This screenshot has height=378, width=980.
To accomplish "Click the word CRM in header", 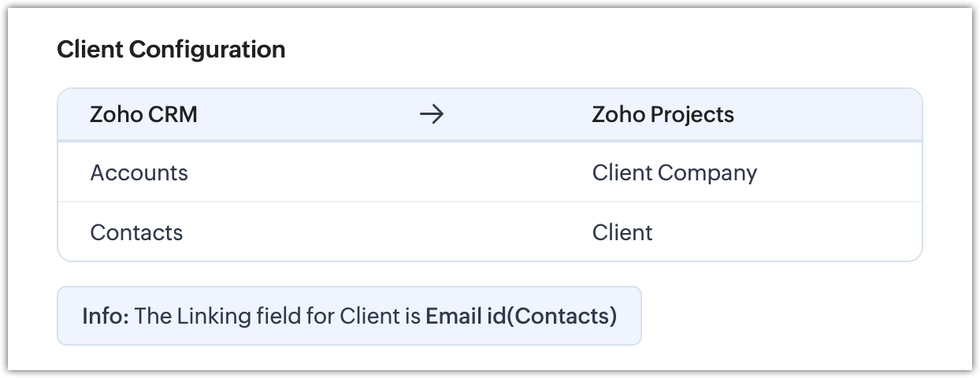I will pos(173,115).
